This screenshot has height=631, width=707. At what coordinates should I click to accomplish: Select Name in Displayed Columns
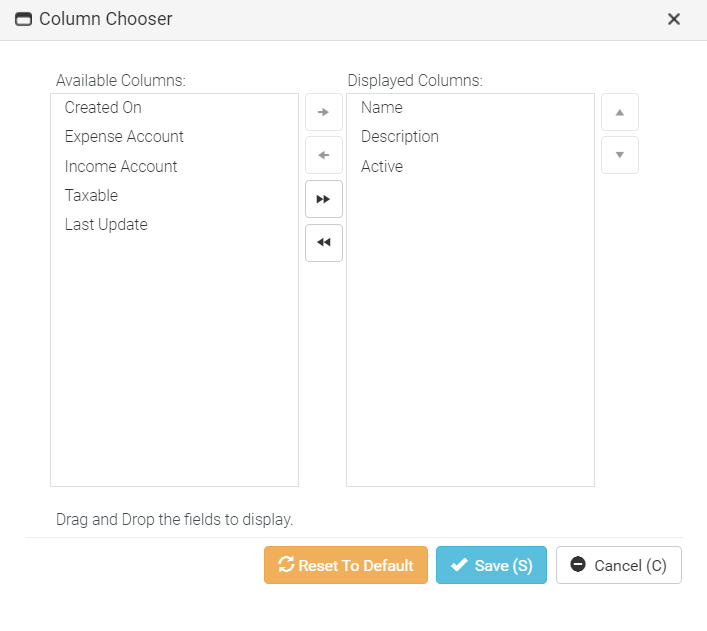click(382, 107)
